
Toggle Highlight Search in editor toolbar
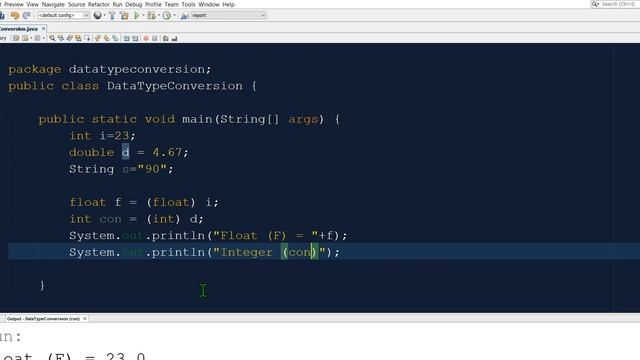pos(78,38)
